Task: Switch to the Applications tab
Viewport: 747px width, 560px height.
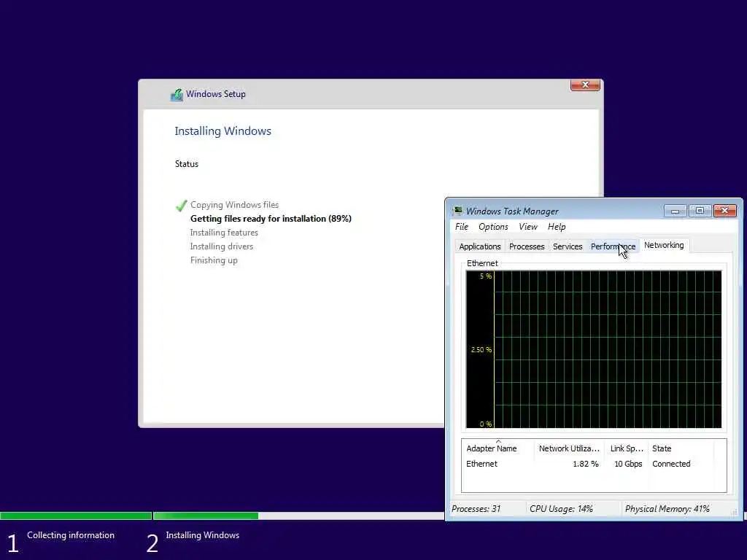Action: tap(480, 246)
